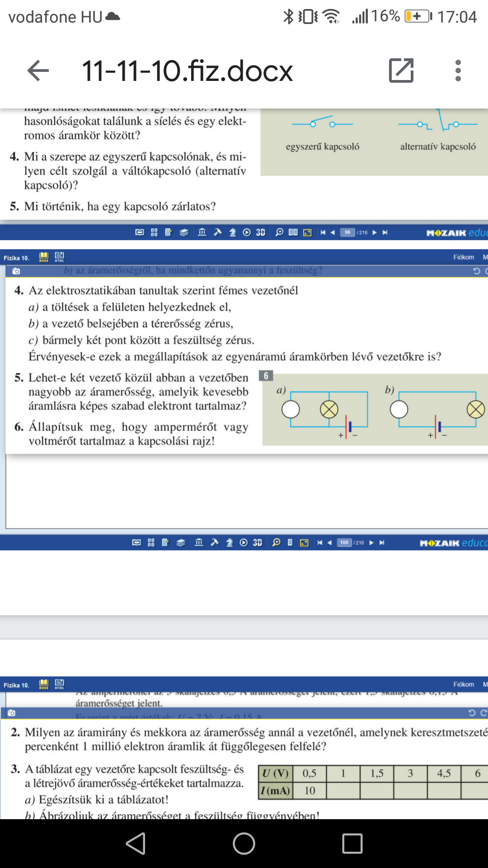Click the 3D icon in page 96 toolbar
Screen dimensions: 488x868
click(260, 232)
